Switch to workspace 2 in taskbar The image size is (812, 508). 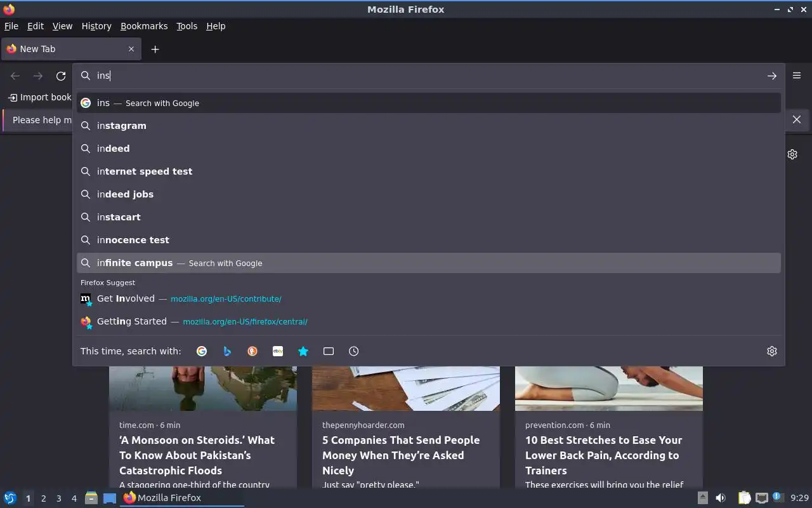[43, 498]
